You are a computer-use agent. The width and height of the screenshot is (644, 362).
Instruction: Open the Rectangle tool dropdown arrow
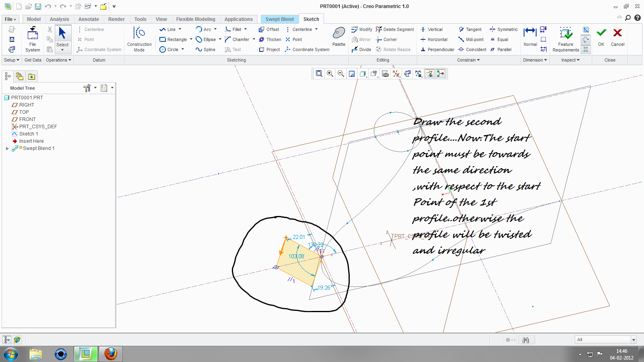(x=191, y=39)
